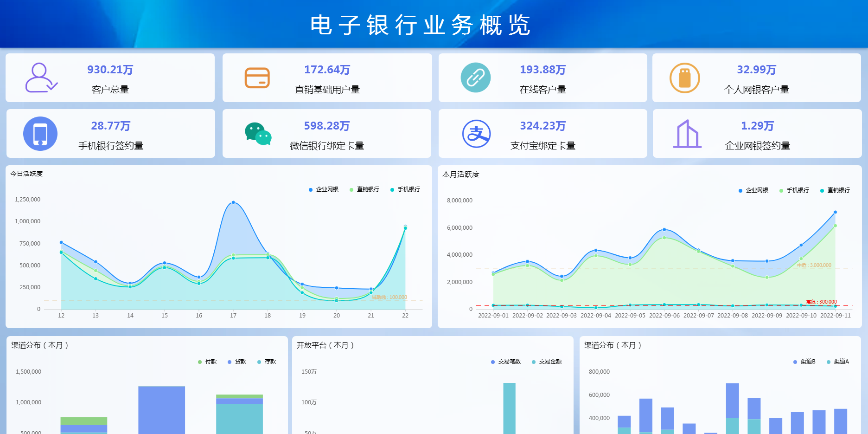Toggle 手机银行 legend in 本月活跃度 chart
The height and width of the screenshot is (434, 868).
(794, 190)
